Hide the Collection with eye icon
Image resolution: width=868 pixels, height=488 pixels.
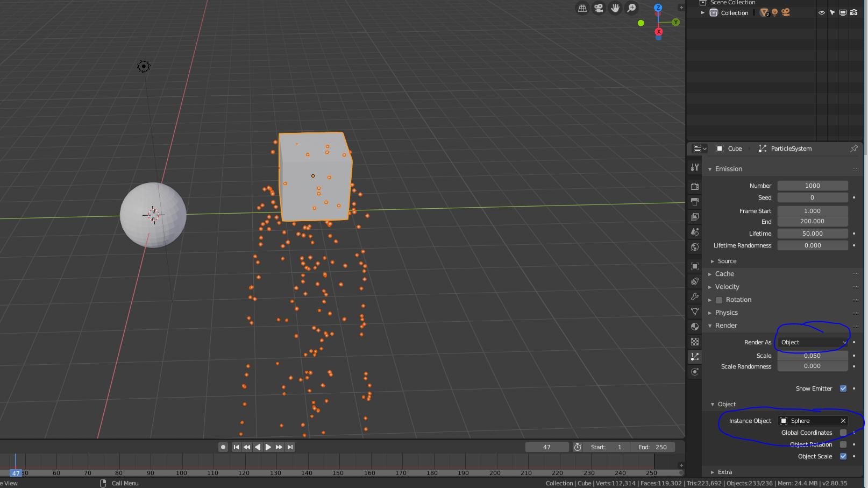[822, 12]
